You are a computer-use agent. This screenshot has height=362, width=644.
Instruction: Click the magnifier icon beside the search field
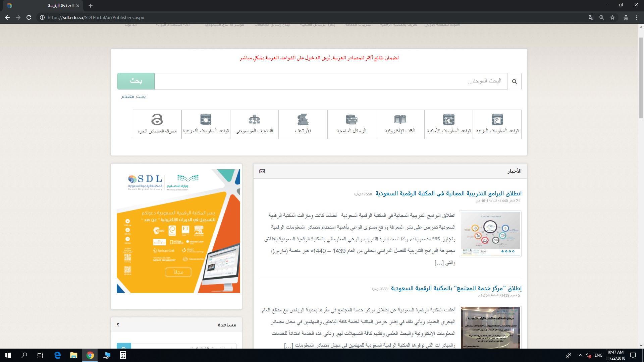(x=514, y=81)
